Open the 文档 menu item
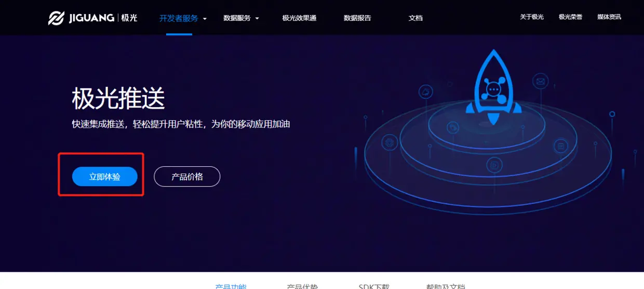The image size is (644, 289). point(415,18)
